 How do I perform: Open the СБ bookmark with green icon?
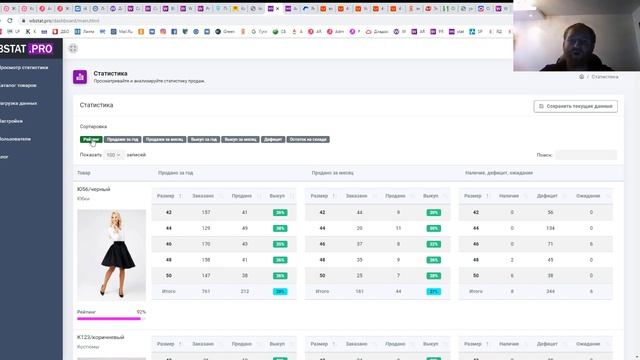(280, 31)
